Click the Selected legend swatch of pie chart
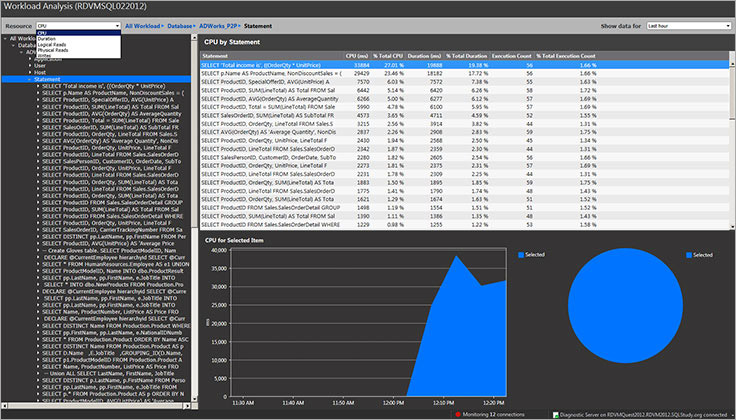This screenshot has height=420, width=736. click(688, 256)
